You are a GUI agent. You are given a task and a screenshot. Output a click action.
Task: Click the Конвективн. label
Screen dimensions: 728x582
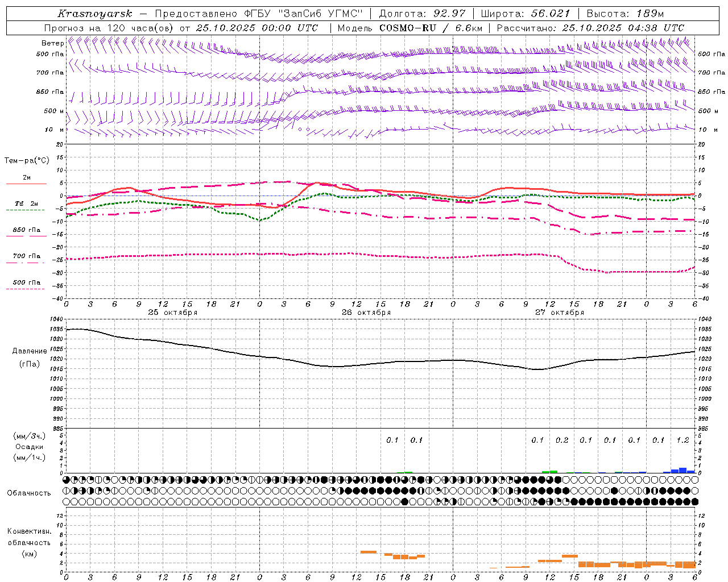(x=30, y=531)
